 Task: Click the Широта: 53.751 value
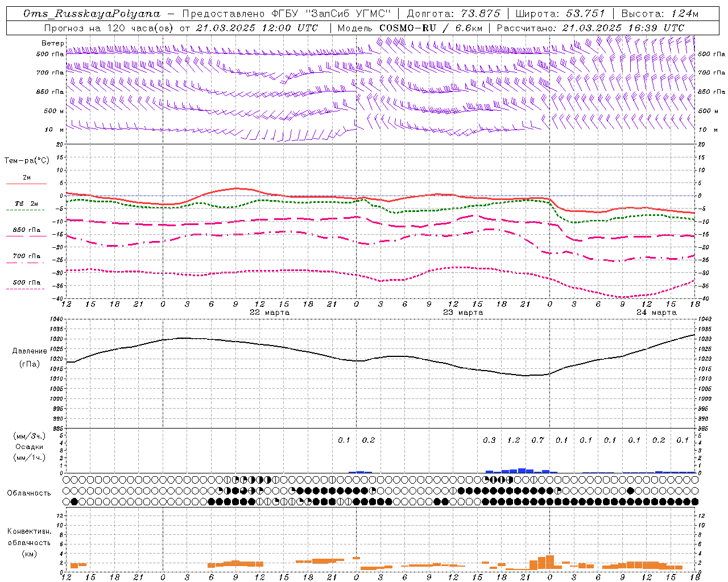coord(560,14)
